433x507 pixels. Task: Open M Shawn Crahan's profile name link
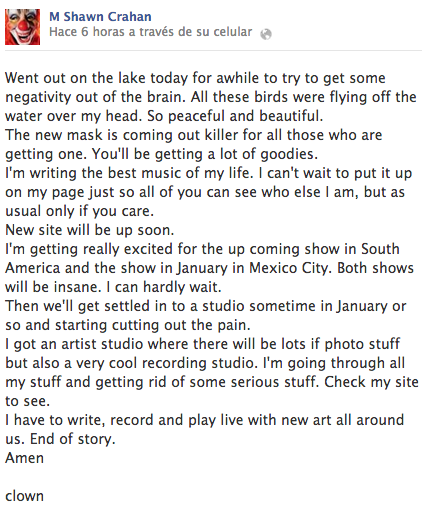[100, 16]
